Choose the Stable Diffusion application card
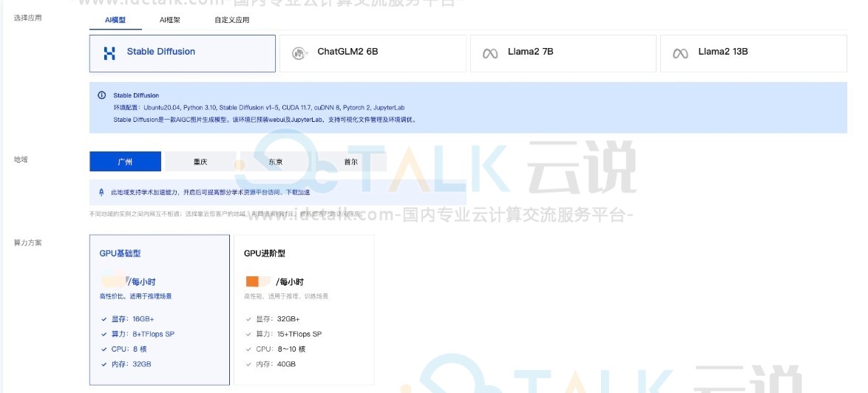 [182, 54]
